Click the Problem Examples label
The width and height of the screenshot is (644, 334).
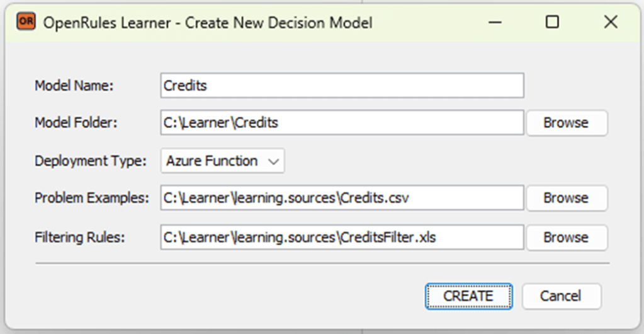(92, 198)
